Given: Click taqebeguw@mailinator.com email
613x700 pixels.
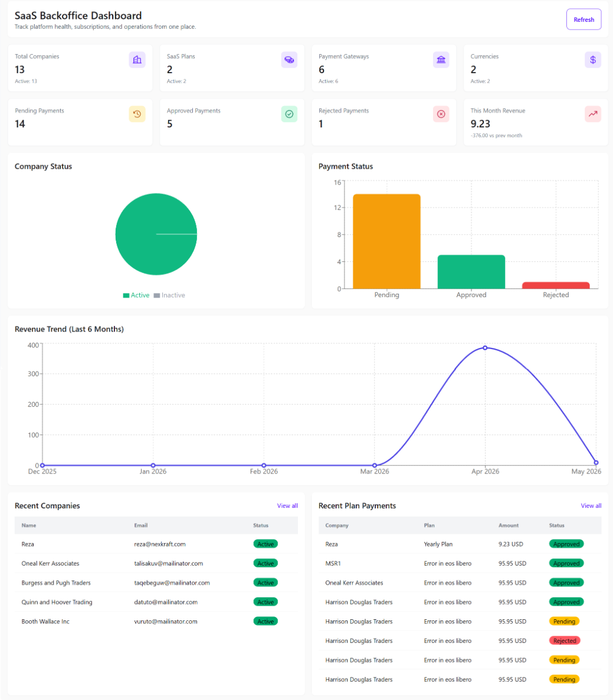Looking at the screenshot, I should [x=172, y=583].
